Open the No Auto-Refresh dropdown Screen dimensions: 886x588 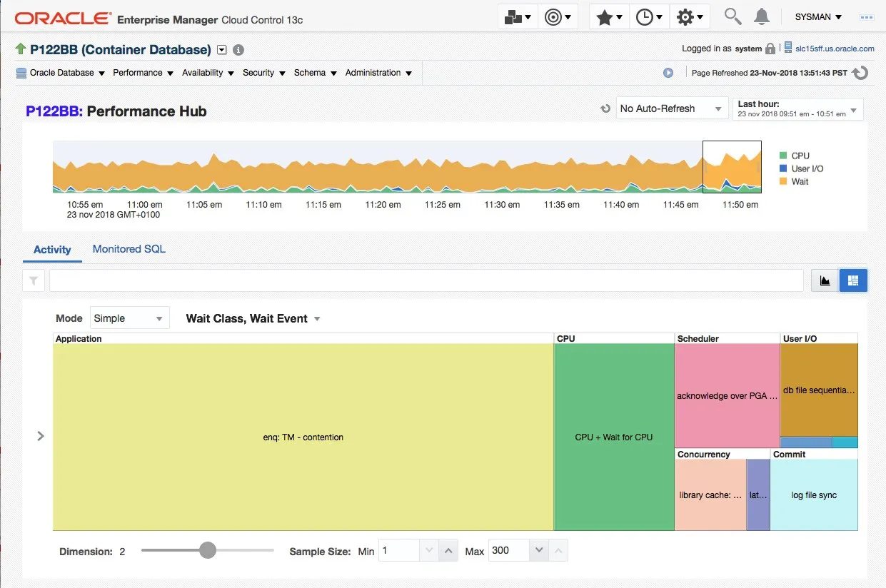(x=672, y=108)
